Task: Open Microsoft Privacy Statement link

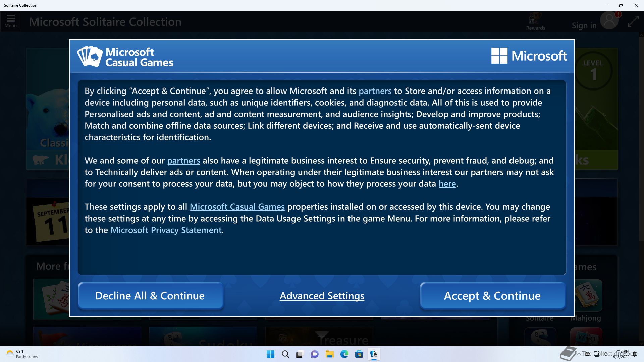Action: [x=166, y=230]
